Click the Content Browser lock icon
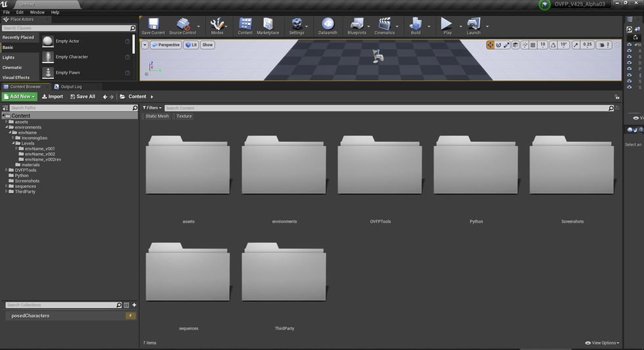Screen dimensions: 644x350 point(617,97)
